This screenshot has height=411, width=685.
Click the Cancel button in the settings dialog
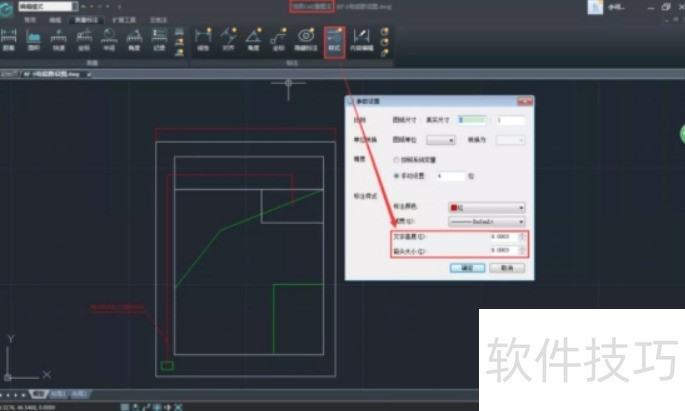507,268
